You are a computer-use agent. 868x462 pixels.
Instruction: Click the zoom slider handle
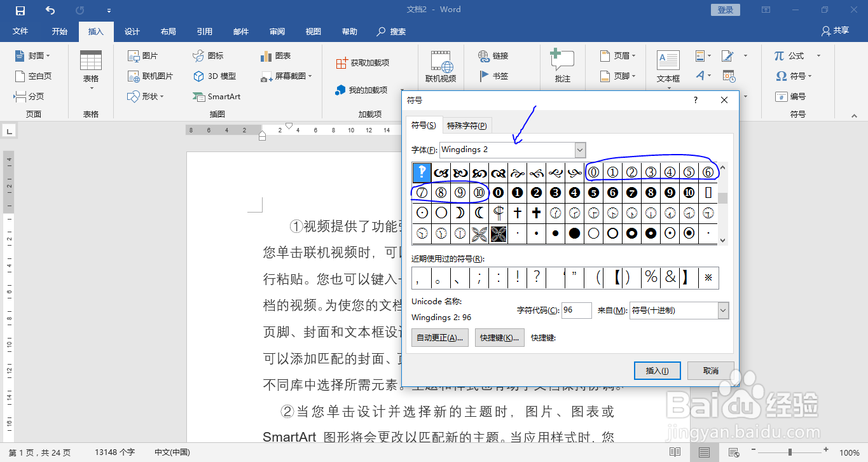(x=790, y=452)
